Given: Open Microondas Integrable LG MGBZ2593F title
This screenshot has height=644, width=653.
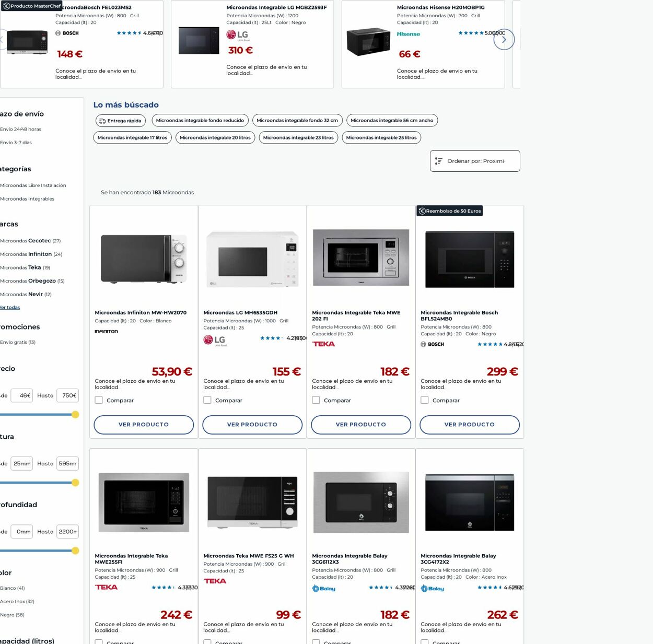Looking at the screenshot, I should click(276, 7).
